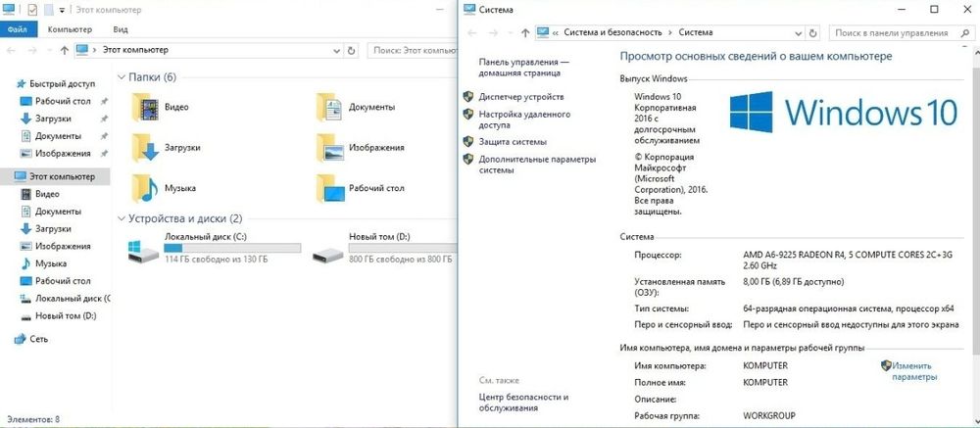This screenshot has height=428, width=980.
Task: Click the New folder icon in quick toolbar
Action: pos(48,10)
